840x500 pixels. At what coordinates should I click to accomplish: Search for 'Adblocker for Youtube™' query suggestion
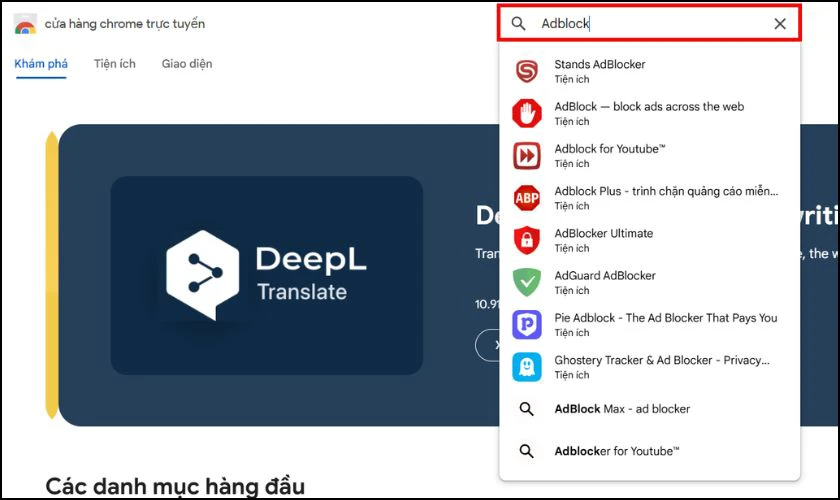coord(617,451)
